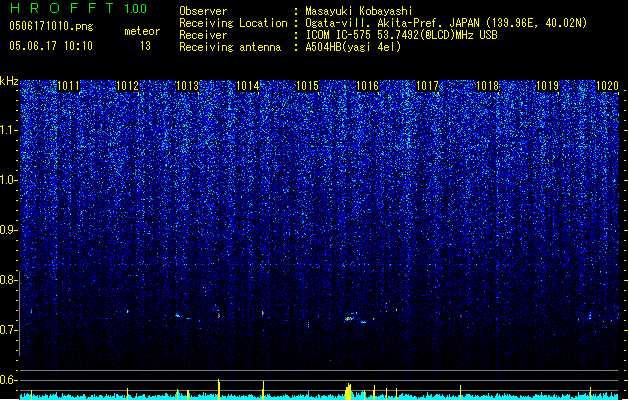
Task: Click the ICOM IC-575 receiver text
Action: (401, 35)
